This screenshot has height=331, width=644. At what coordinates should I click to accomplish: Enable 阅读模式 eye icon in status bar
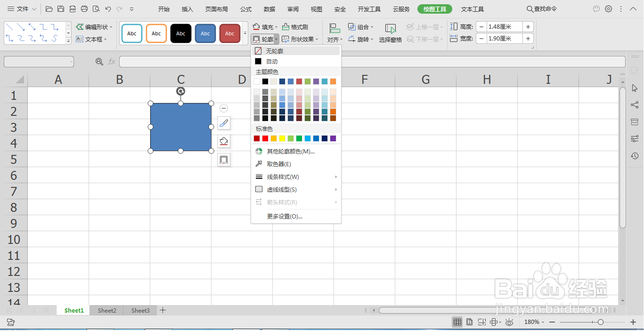click(509, 322)
